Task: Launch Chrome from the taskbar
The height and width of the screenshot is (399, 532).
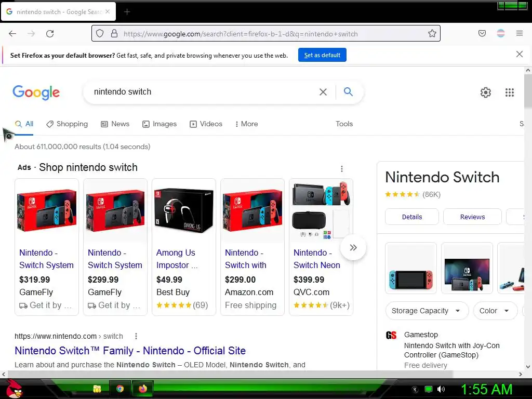Action: pos(120,389)
